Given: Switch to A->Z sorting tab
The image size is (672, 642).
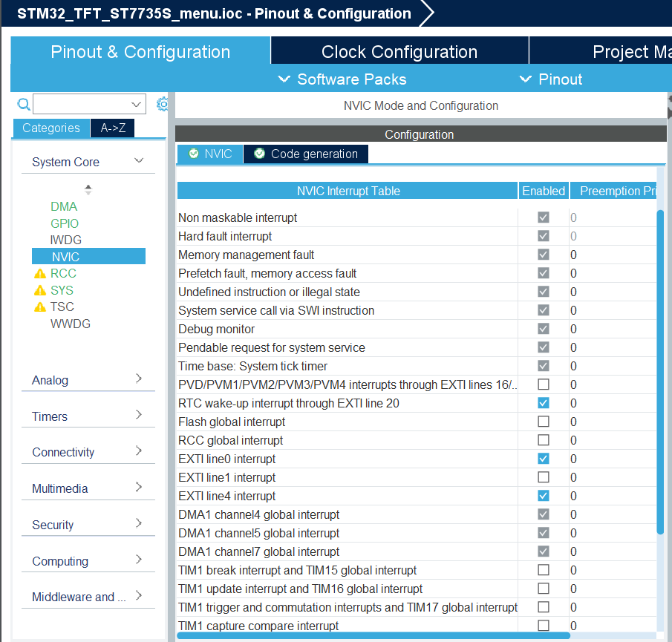Looking at the screenshot, I should point(113,128).
